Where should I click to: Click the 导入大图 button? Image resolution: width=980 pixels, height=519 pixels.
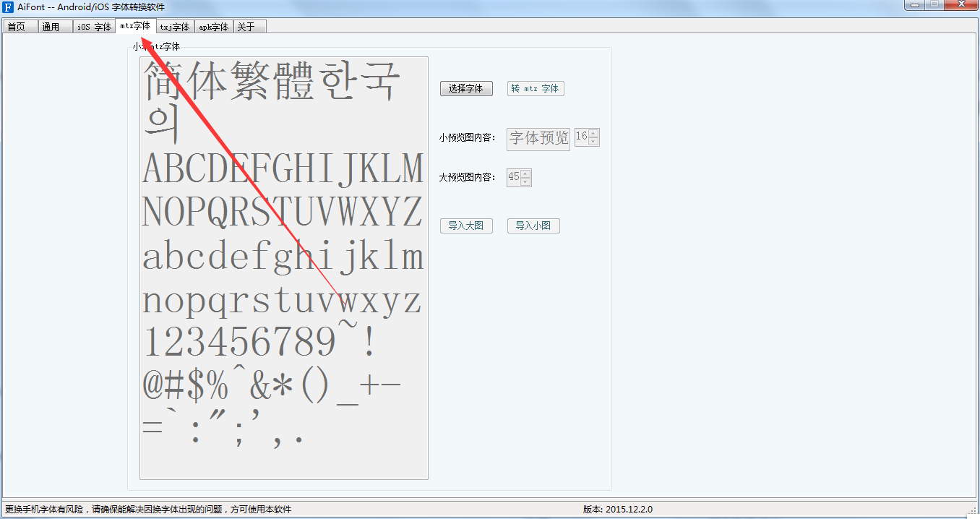(466, 226)
